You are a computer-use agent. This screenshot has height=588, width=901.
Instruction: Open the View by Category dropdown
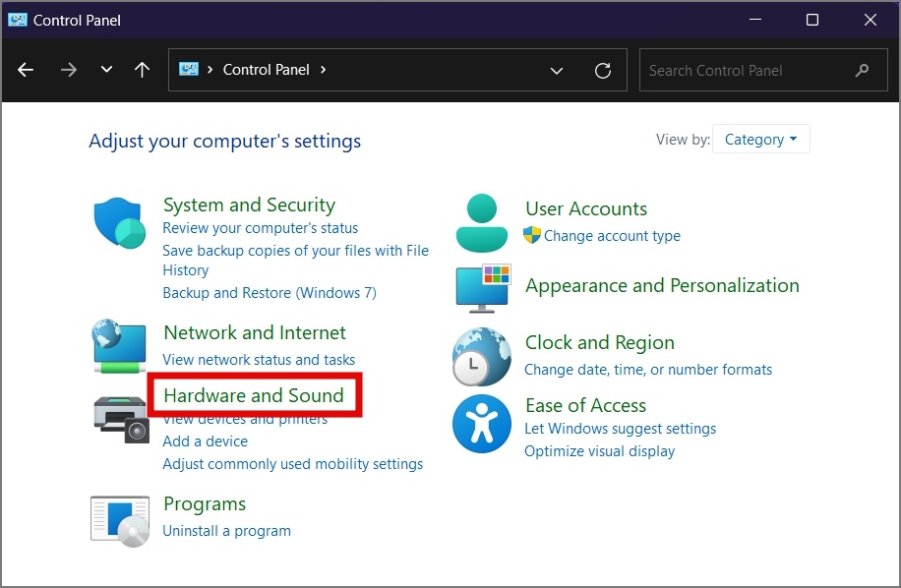coord(760,140)
